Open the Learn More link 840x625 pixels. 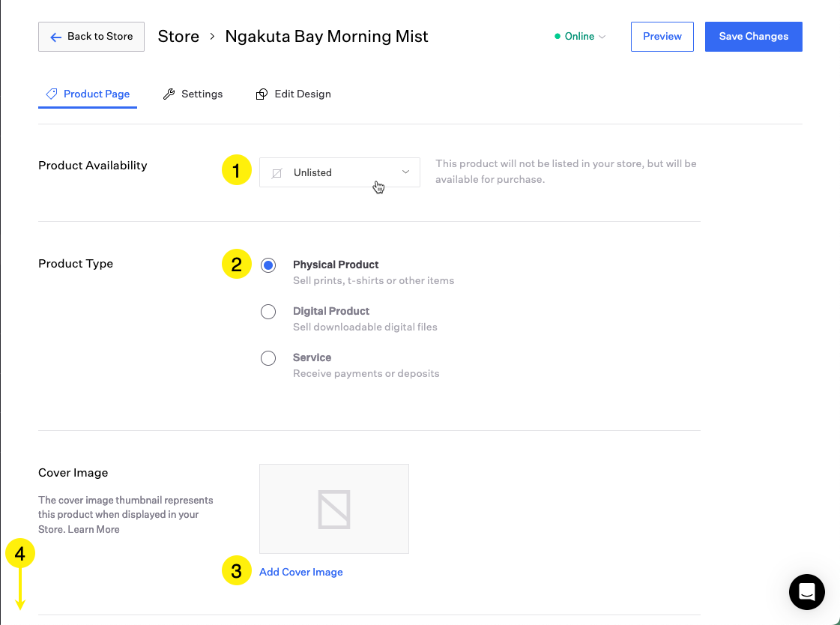[x=94, y=529]
